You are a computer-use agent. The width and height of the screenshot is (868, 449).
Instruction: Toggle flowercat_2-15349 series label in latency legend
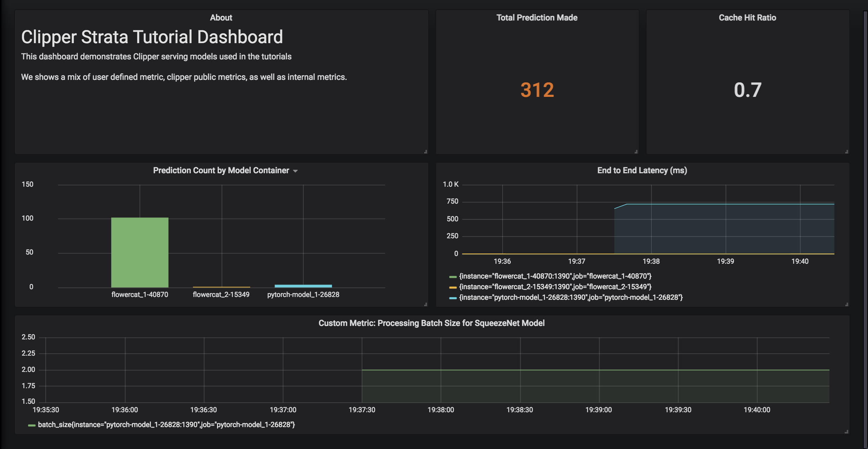[555, 287]
